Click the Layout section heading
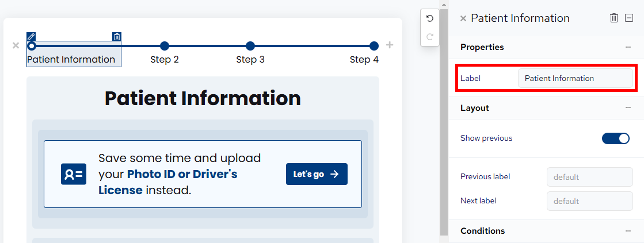This screenshot has width=644, height=243. coord(475,108)
